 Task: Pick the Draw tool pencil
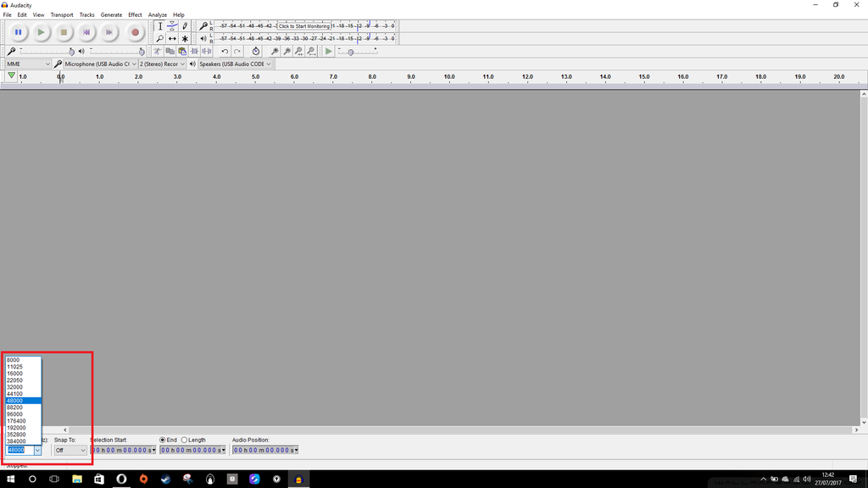(185, 25)
